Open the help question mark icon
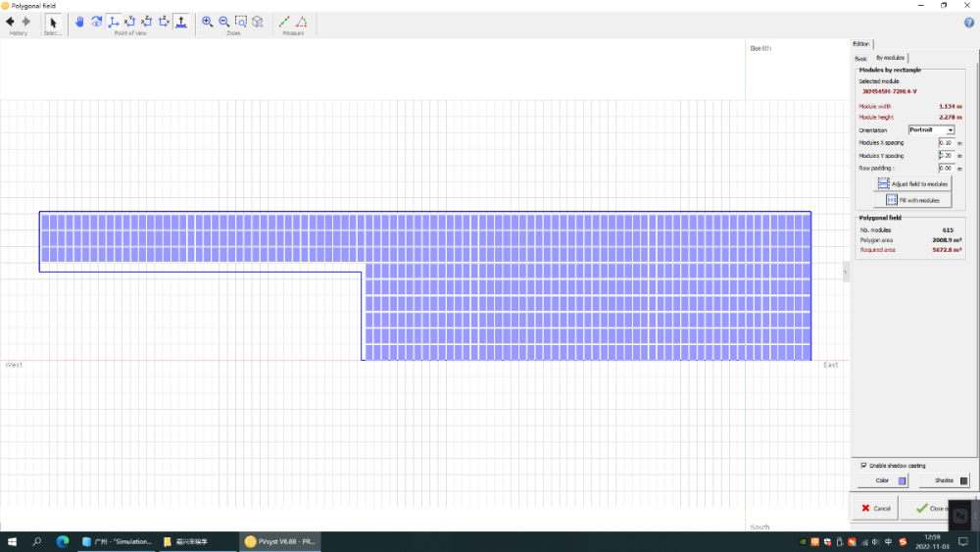The width and height of the screenshot is (980, 552). click(969, 23)
